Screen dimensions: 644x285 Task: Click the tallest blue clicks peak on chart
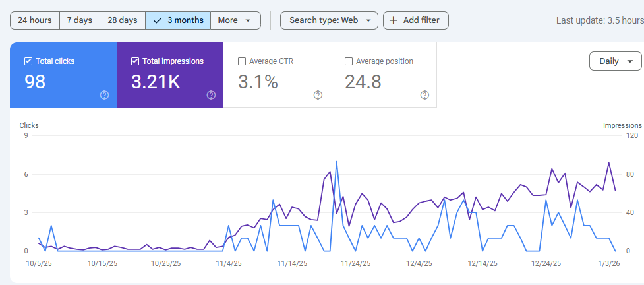pyautogui.click(x=337, y=162)
